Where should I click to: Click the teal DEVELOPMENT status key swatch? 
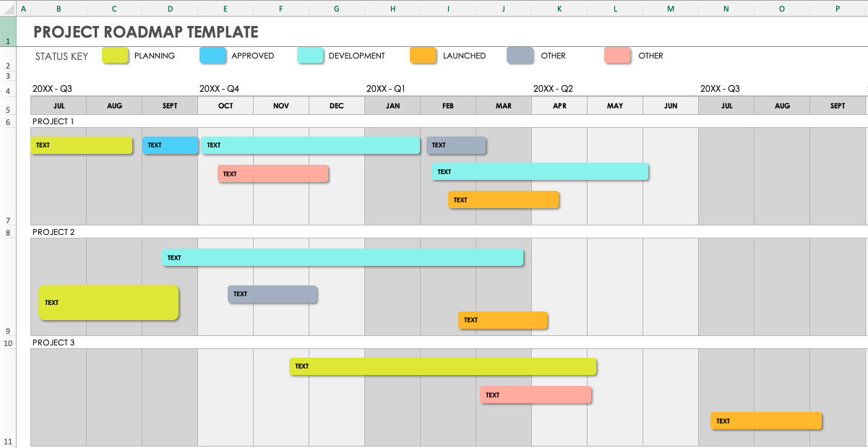[x=310, y=55]
